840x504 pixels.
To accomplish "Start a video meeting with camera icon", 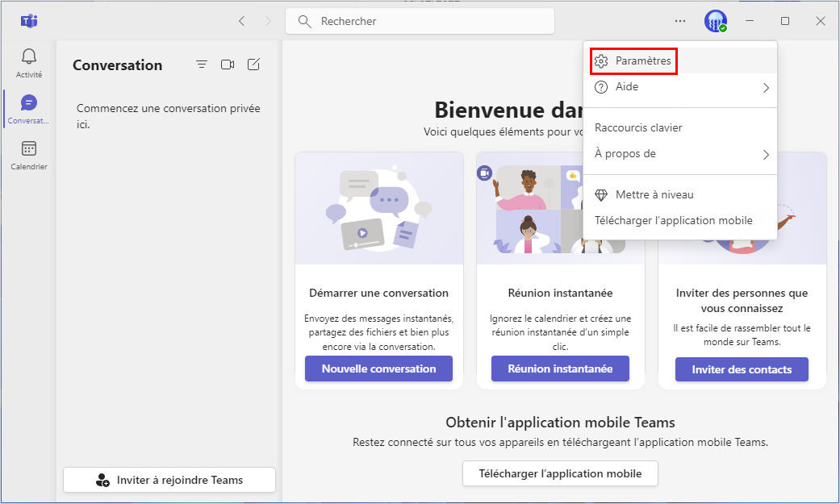I will tap(228, 65).
